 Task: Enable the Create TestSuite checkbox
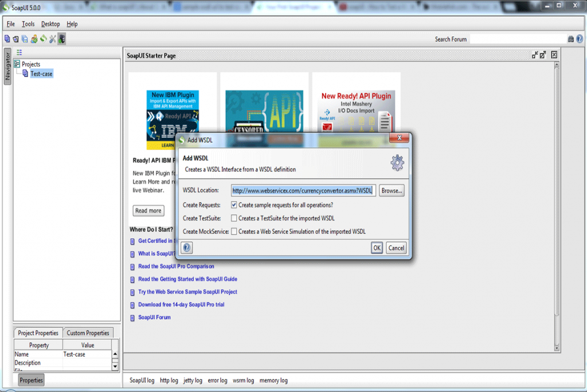click(x=234, y=218)
